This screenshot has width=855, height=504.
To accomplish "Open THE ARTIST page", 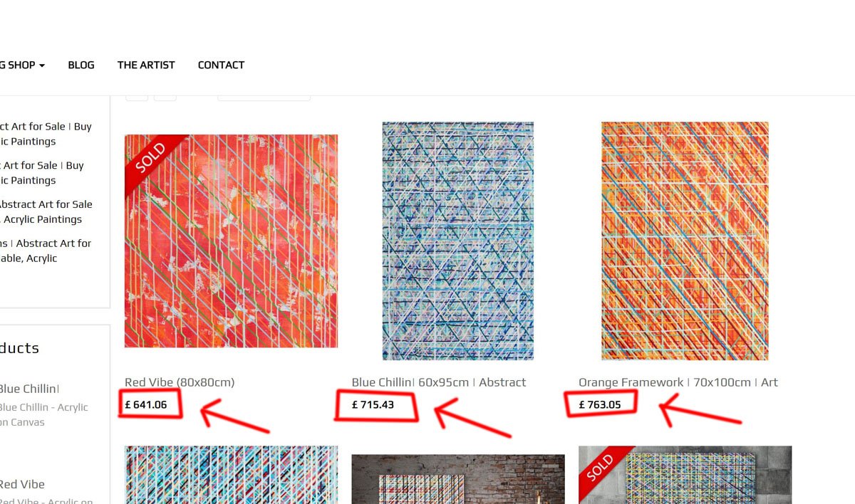I will pyautogui.click(x=146, y=65).
